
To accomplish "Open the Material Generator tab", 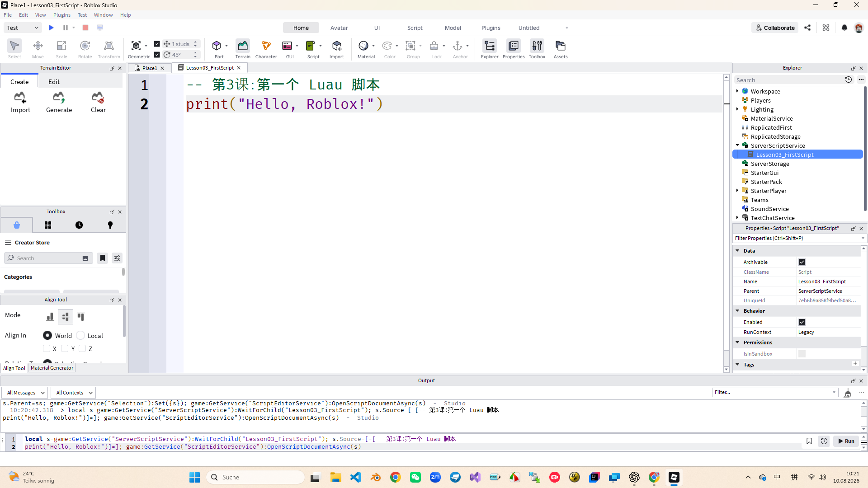I will click(x=52, y=368).
